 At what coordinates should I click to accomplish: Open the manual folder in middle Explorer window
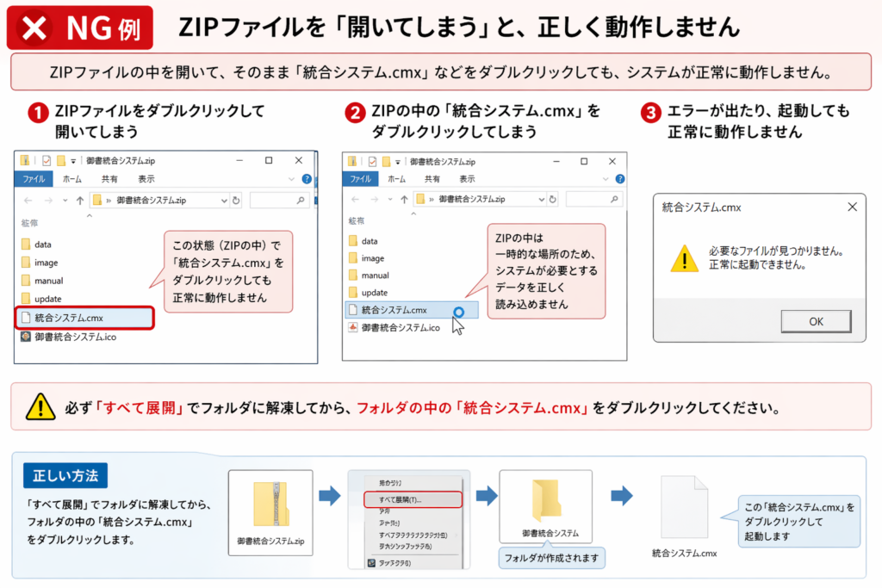coord(375,275)
